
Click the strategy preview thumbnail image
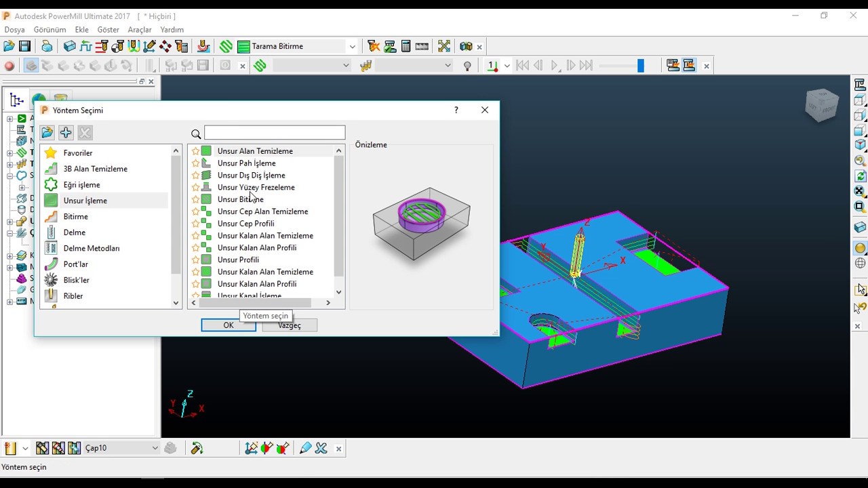click(x=422, y=226)
